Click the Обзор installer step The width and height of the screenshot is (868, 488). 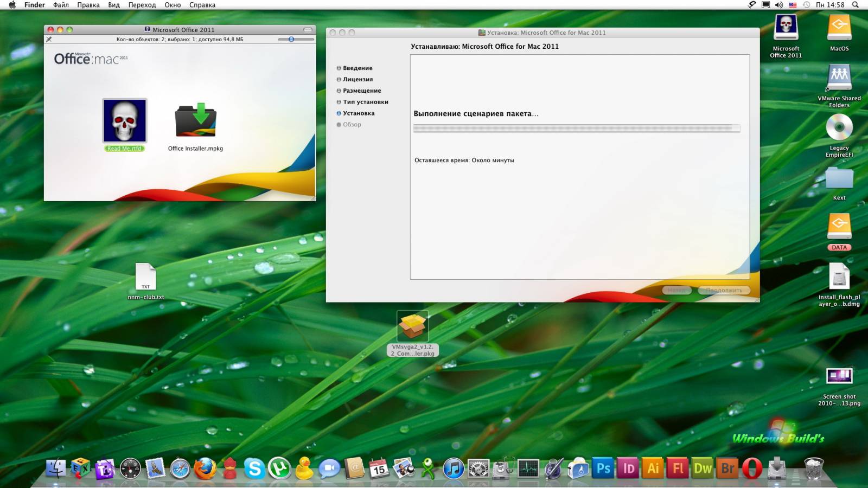pyautogui.click(x=349, y=125)
